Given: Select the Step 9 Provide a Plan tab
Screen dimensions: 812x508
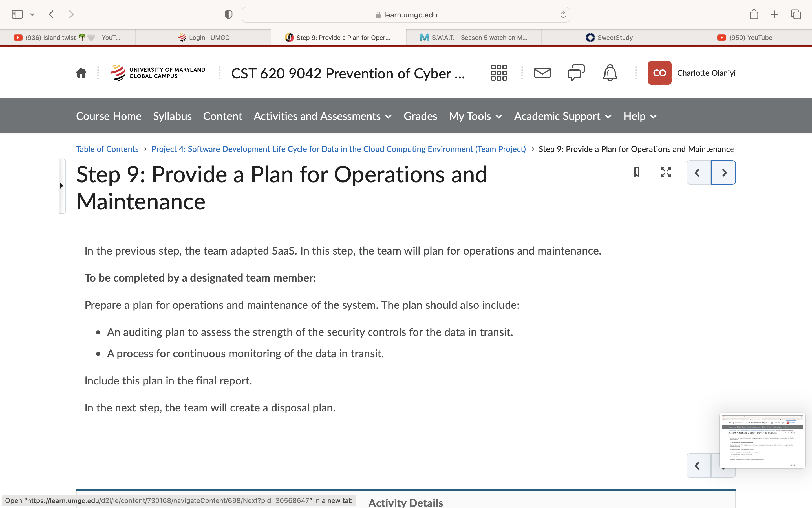Looking at the screenshot, I should pos(339,38).
